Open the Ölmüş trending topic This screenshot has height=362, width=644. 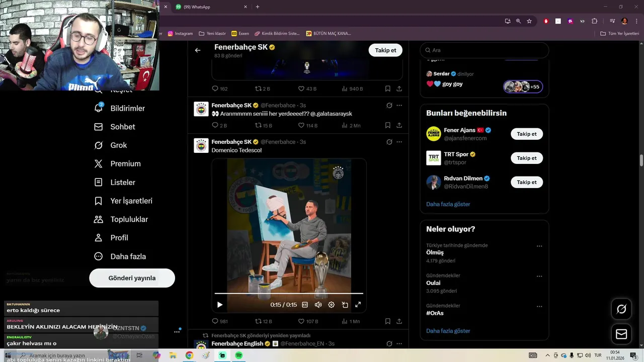coord(435,253)
